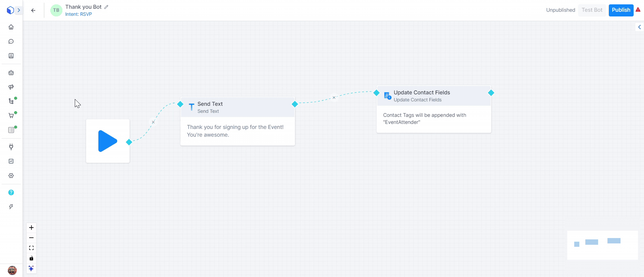Zoom out on the flow canvas
644x277 pixels.
coord(31,238)
